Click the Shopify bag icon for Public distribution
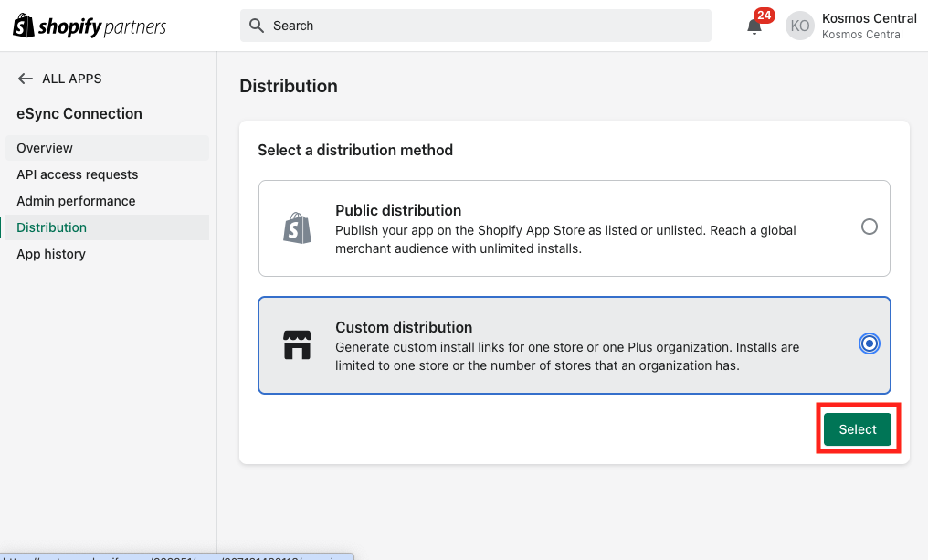This screenshot has width=928, height=560. (x=297, y=228)
